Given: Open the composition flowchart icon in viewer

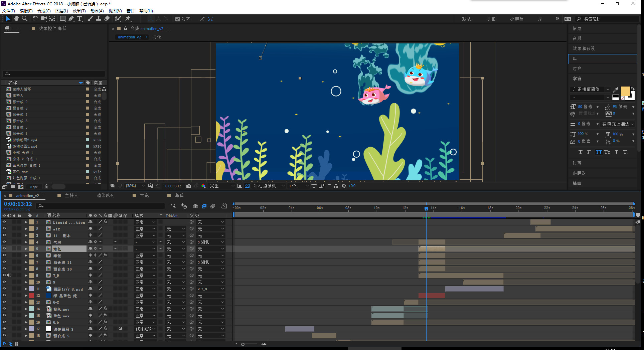Looking at the screenshot, I should 336,186.
